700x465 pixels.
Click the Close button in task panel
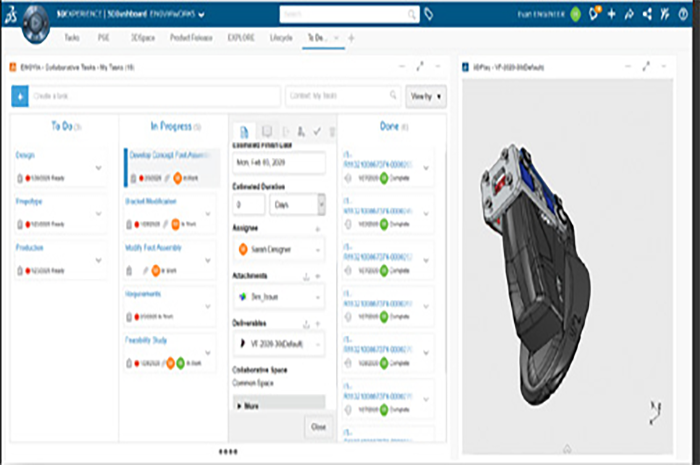[x=317, y=426]
